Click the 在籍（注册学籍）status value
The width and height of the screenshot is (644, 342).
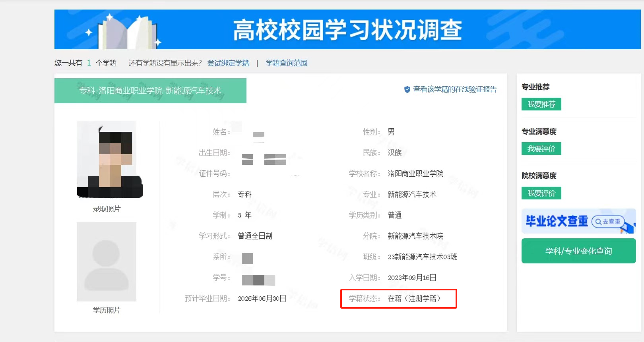(414, 298)
